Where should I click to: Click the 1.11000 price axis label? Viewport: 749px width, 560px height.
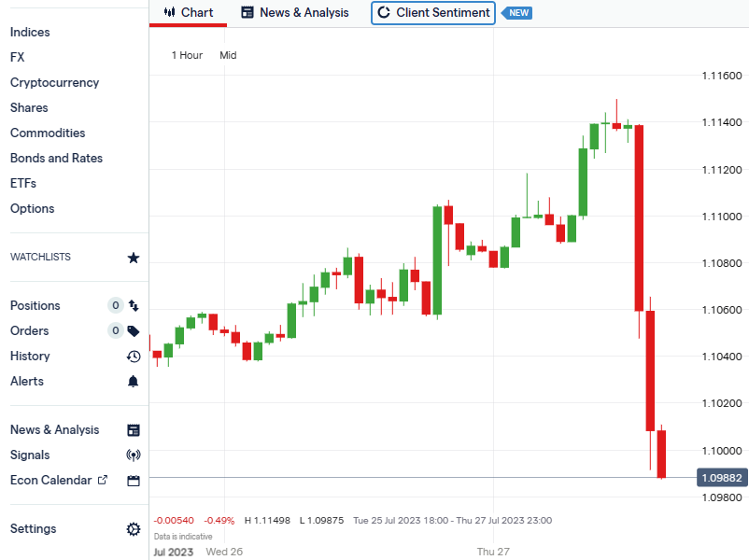(722, 217)
